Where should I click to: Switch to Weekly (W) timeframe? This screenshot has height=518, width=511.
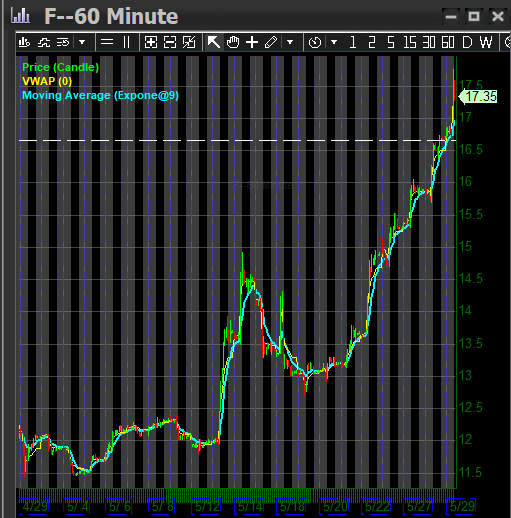[x=486, y=42]
